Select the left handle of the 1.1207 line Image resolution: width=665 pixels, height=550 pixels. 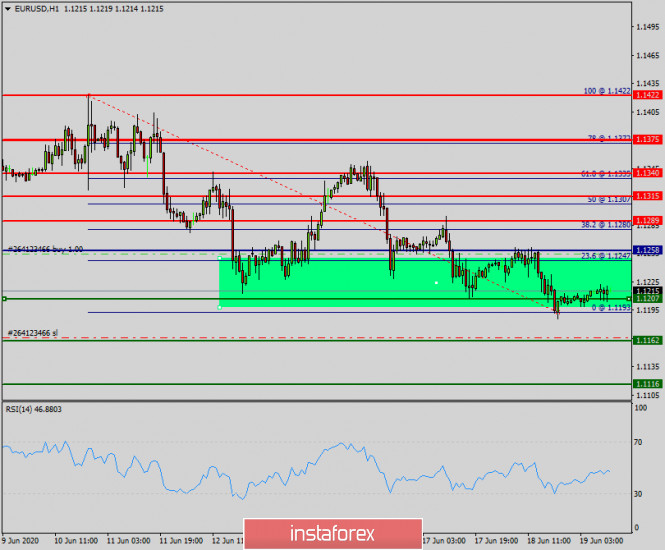4,299
